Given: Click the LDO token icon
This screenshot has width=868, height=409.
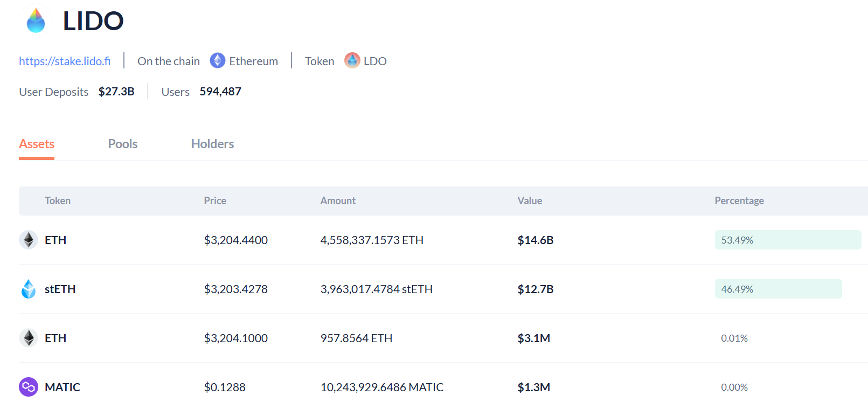Looking at the screenshot, I should [x=352, y=60].
